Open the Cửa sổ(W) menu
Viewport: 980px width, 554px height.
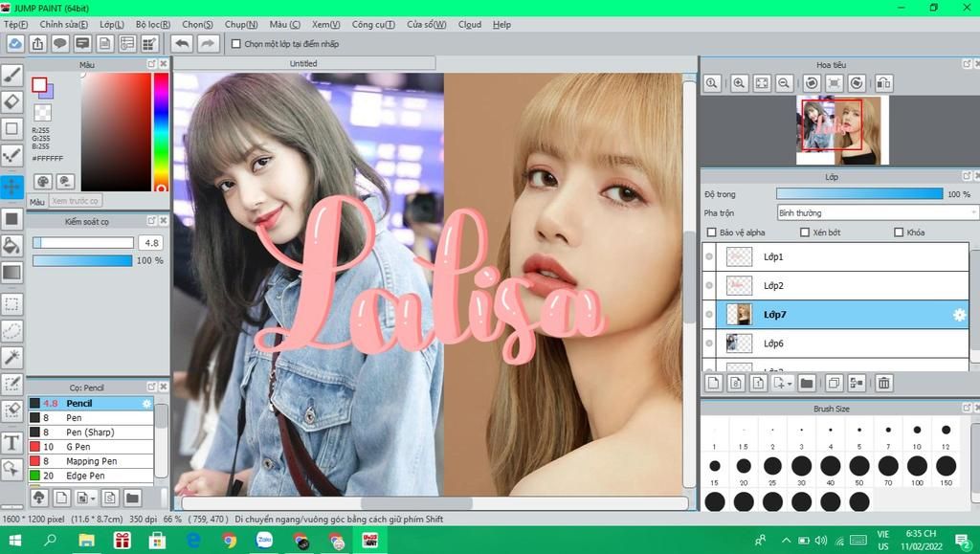[x=427, y=24]
